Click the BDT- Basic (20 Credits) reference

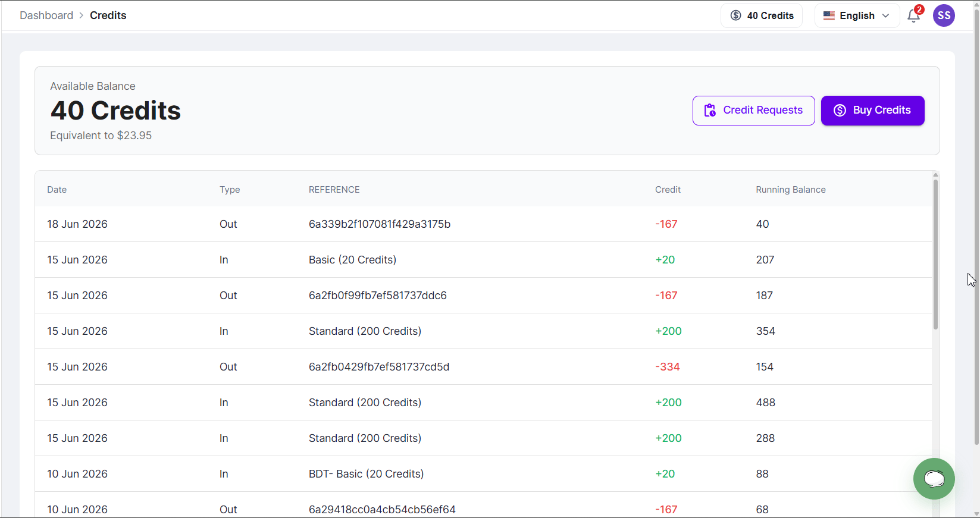click(367, 474)
